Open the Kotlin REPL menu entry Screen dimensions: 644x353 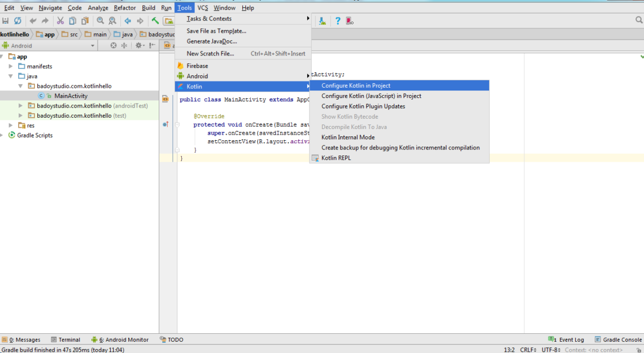click(336, 158)
